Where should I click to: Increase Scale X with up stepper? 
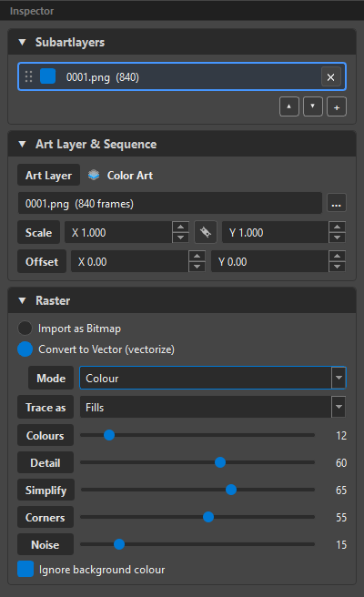coord(180,227)
